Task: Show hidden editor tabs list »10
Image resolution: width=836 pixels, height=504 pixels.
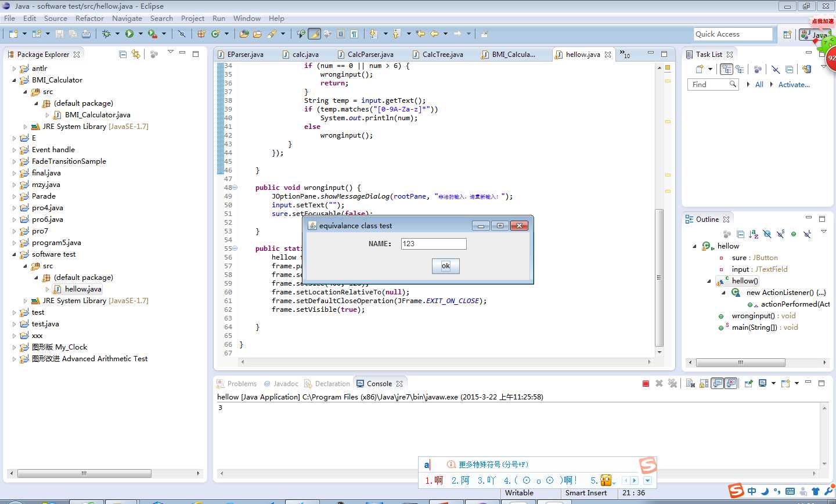Action: (625, 54)
